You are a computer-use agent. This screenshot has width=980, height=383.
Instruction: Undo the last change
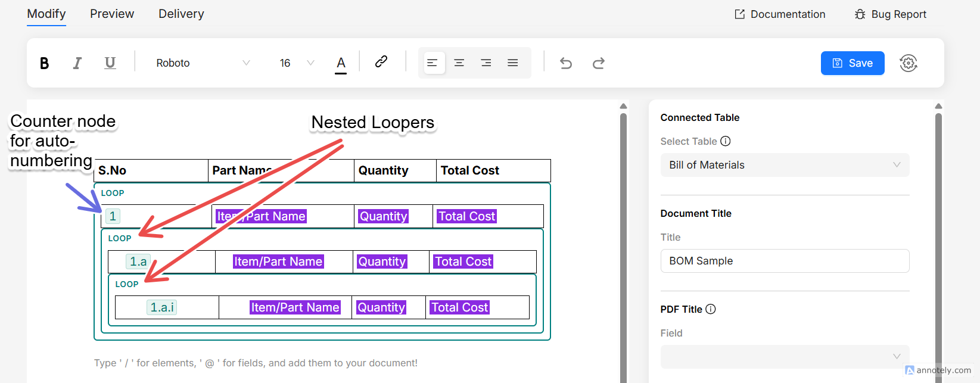click(566, 63)
